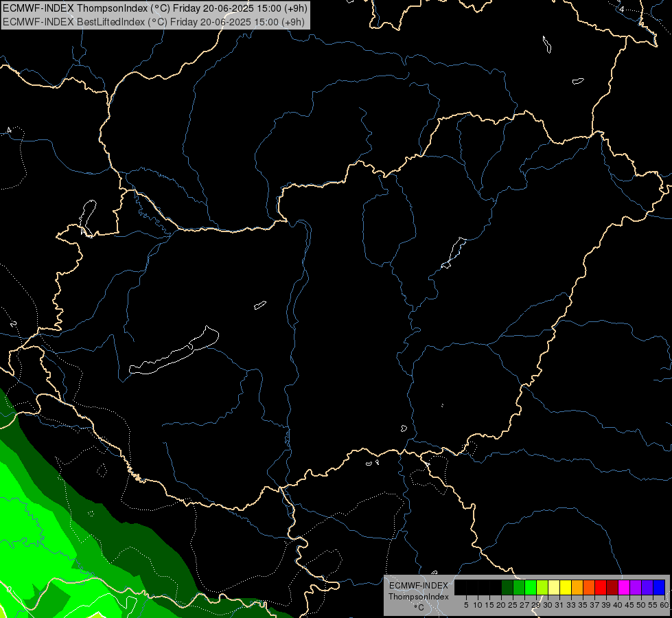Select the magenta 40–45 legend swatch
This screenshot has height=618, width=672.
click(x=624, y=587)
